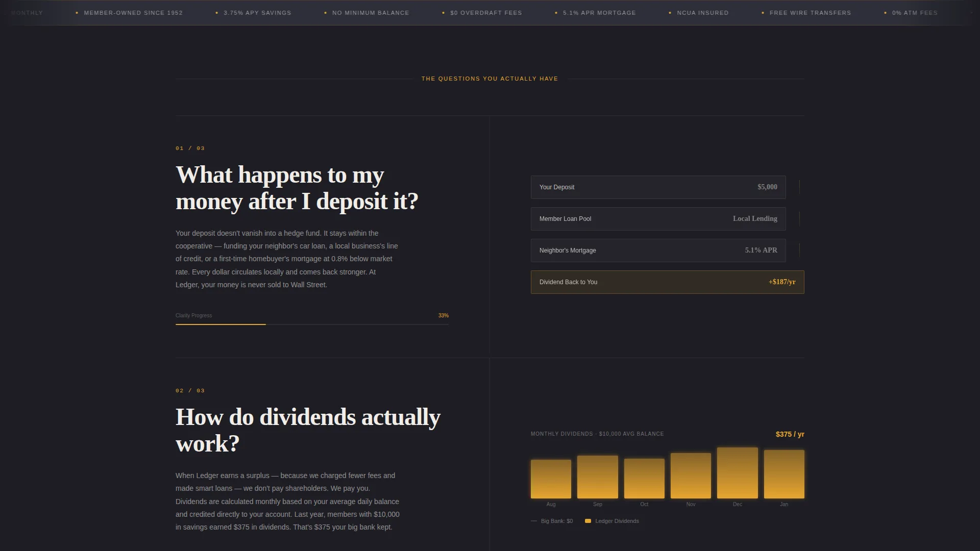Image resolution: width=980 pixels, height=551 pixels.
Task: Select the Member Loan Pool row
Action: (x=658, y=219)
